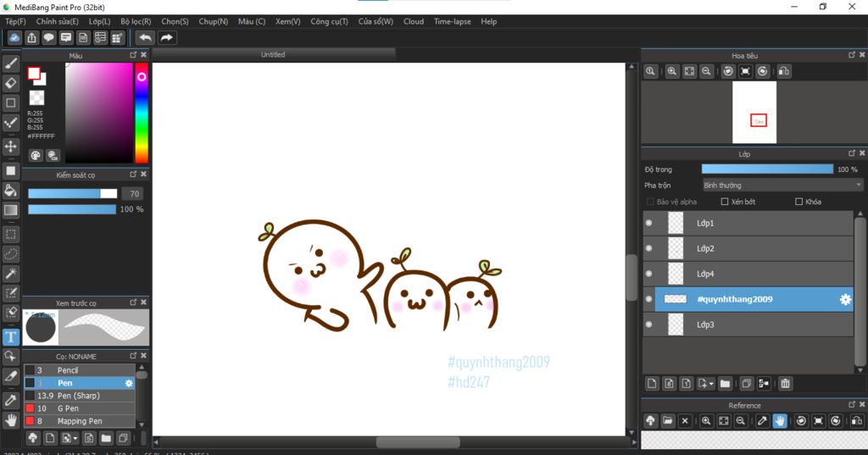This screenshot has height=455, width=868.
Task: Open settings gear for #quynhthang2009 layer
Action: pos(844,299)
